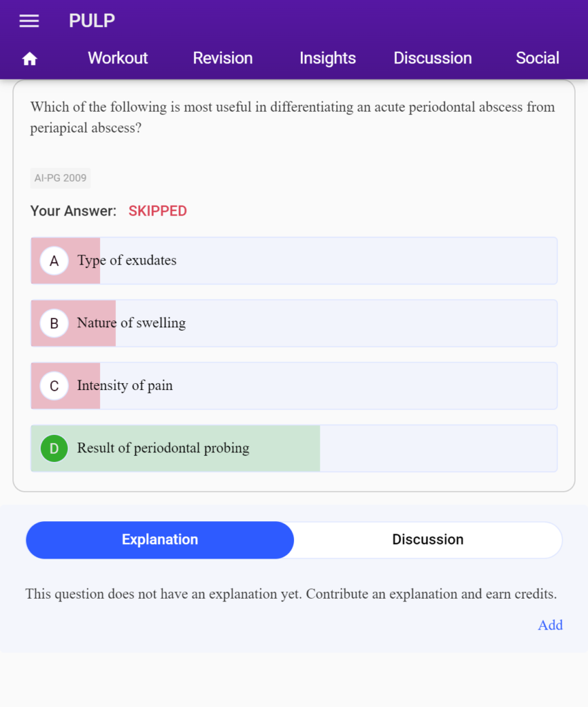The width and height of the screenshot is (588, 707).
Task: Select option C circle
Action: 54,386
